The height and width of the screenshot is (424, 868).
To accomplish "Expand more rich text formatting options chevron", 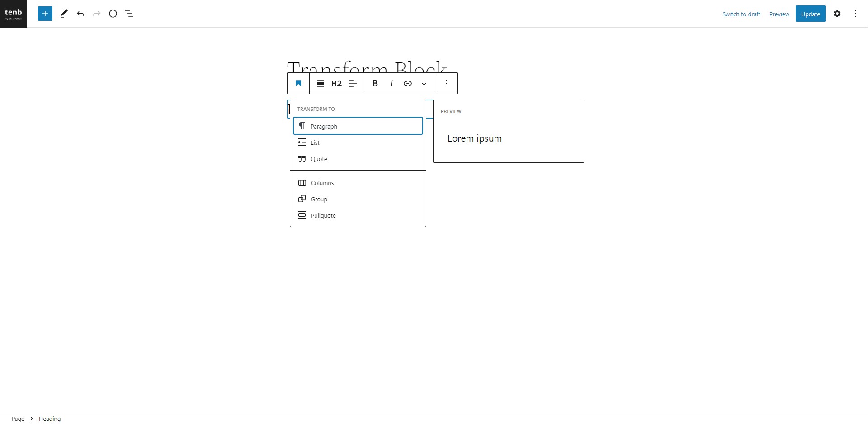I will tap(424, 83).
